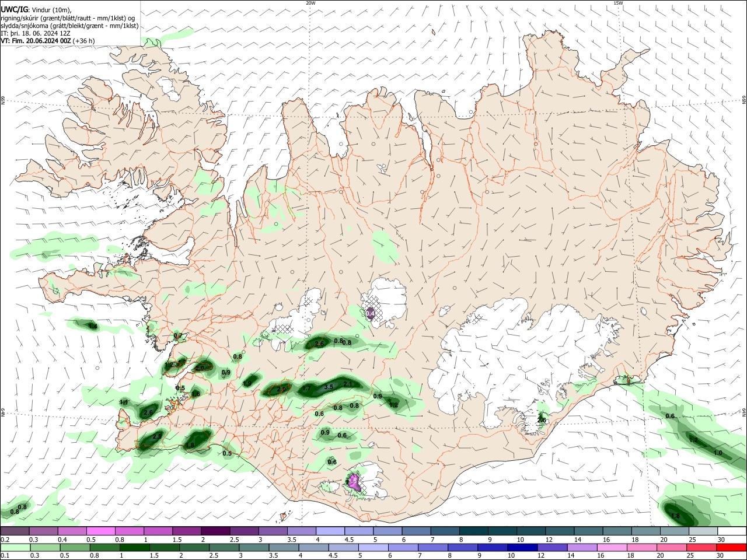This screenshot has height=560, width=747.
Task: Select the 2.5 precipitation value in southwest
Action: tap(156, 436)
